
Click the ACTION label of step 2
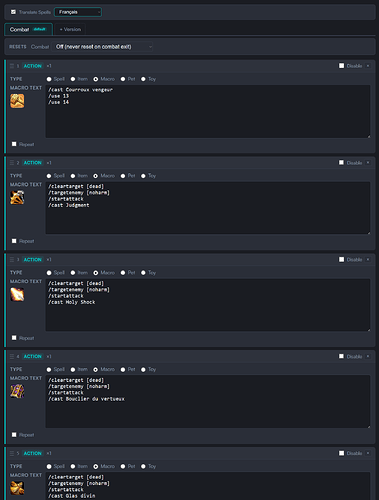[x=33, y=163]
